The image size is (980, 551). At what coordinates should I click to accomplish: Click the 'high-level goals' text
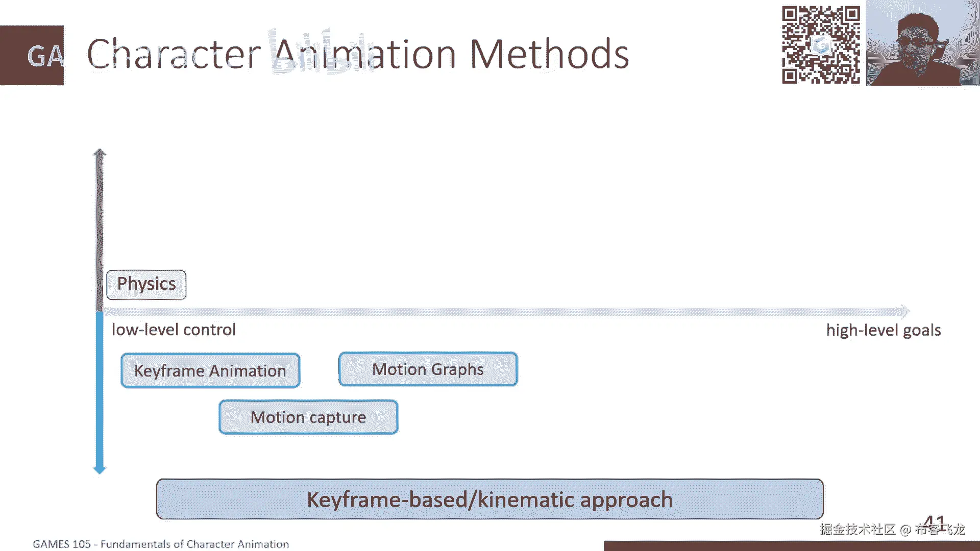(x=883, y=330)
